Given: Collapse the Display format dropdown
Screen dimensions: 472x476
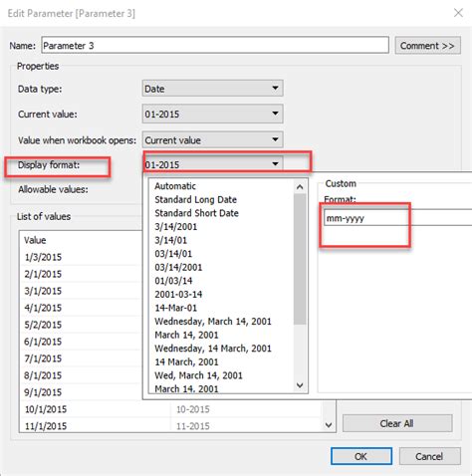Looking at the screenshot, I should click(x=212, y=164).
